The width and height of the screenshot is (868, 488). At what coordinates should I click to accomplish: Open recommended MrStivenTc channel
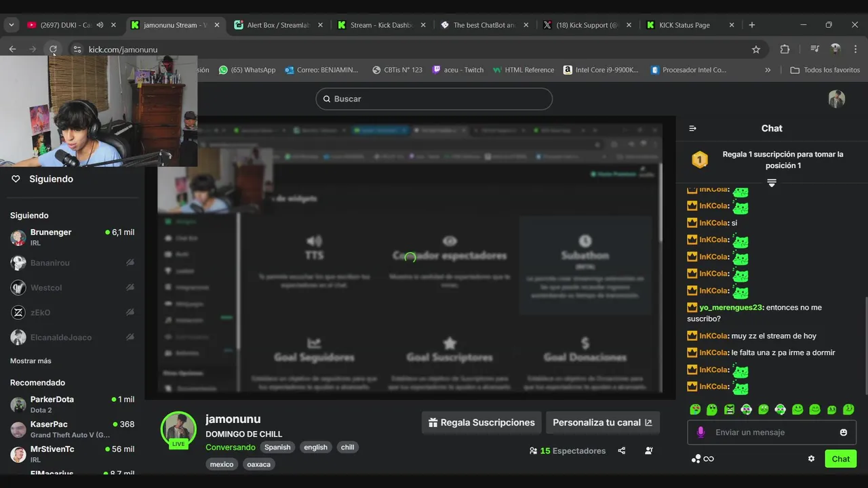pyautogui.click(x=72, y=454)
